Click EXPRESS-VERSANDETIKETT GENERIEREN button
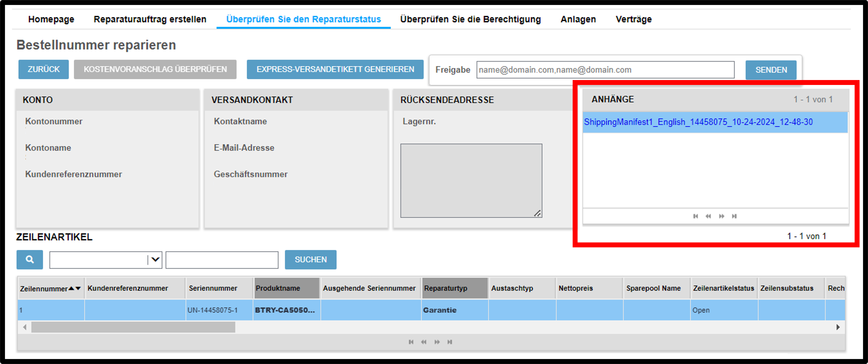This screenshot has width=868, height=364. [x=335, y=69]
